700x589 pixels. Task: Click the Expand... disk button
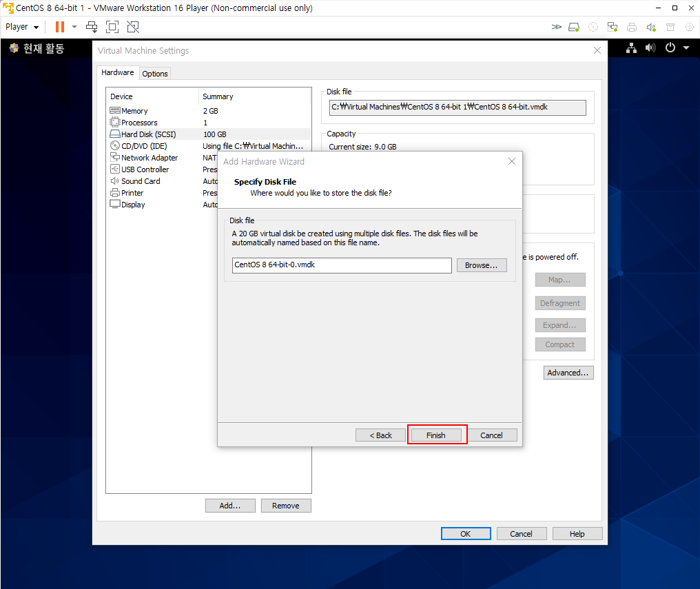[560, 325]
